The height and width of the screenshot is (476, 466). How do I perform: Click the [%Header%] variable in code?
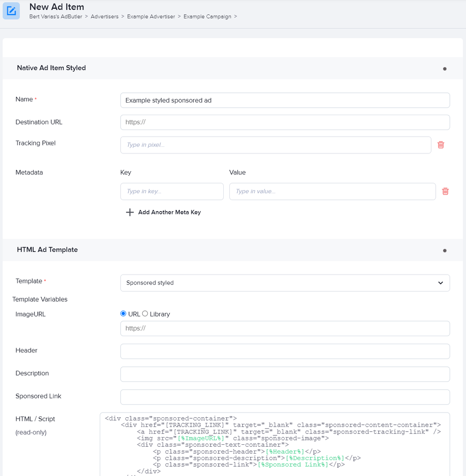(x=285, y=451)
